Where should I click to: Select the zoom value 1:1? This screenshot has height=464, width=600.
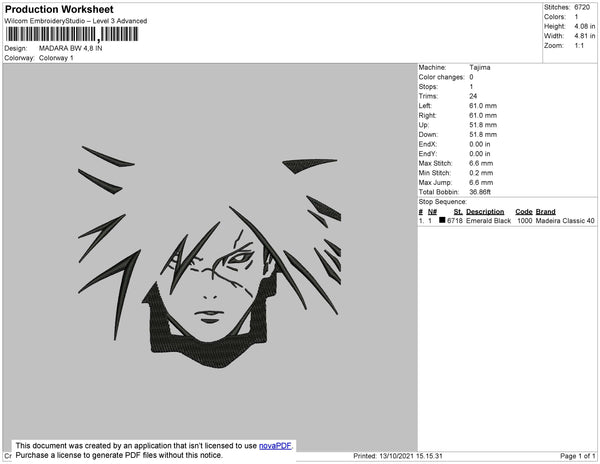(x=579, y=46)
